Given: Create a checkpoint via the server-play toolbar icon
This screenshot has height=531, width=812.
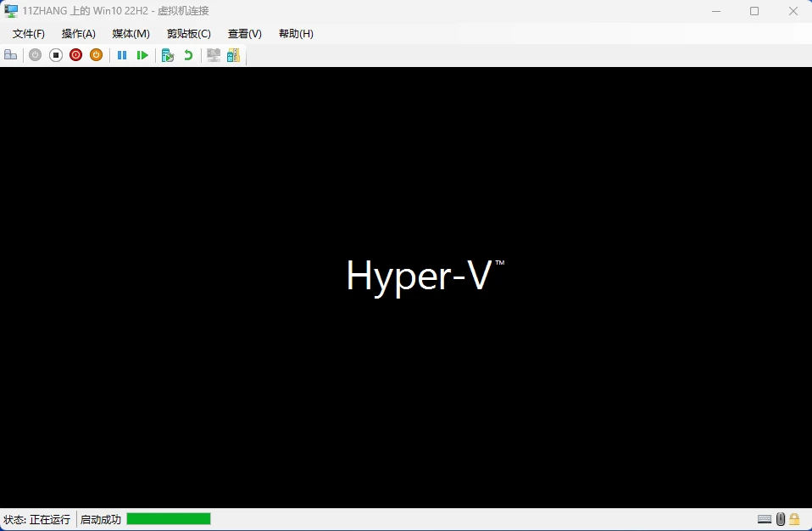Looking at the screenshot, I should click(x=167, y=55).
